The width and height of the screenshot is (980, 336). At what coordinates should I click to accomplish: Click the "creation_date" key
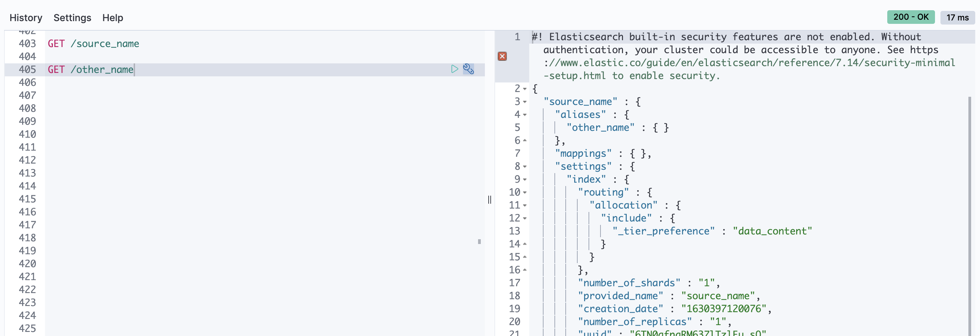coord(621,309)
